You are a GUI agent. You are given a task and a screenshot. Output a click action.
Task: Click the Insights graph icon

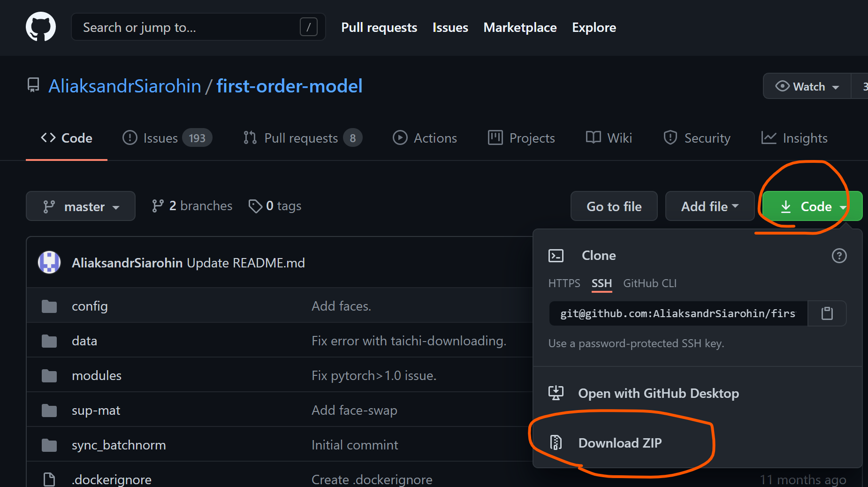tap(769, 137)
